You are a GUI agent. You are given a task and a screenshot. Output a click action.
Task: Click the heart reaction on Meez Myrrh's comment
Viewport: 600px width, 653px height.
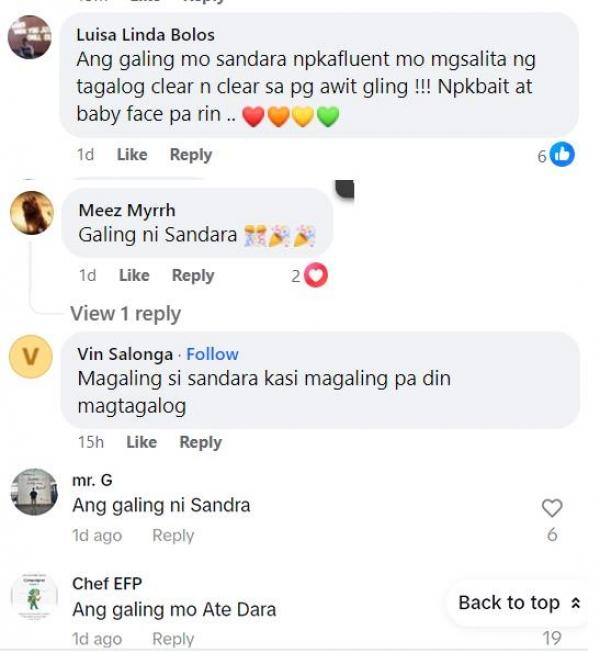316,275
